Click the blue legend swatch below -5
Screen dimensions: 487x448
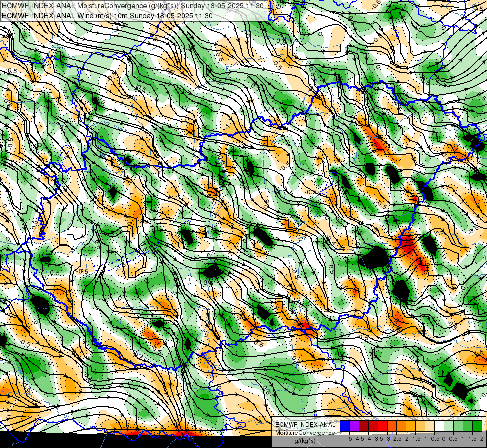click(345, 426)
